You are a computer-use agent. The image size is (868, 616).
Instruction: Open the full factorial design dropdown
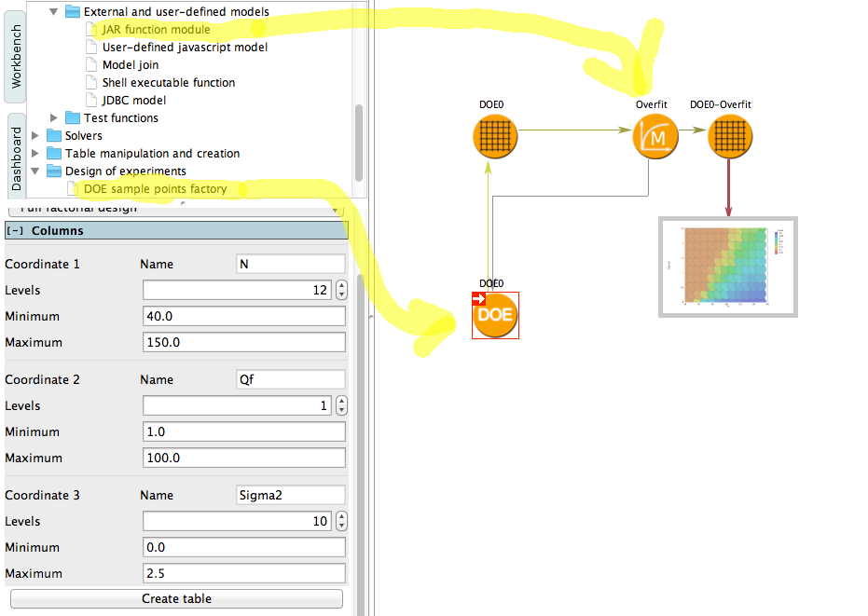tap(177, 209)
